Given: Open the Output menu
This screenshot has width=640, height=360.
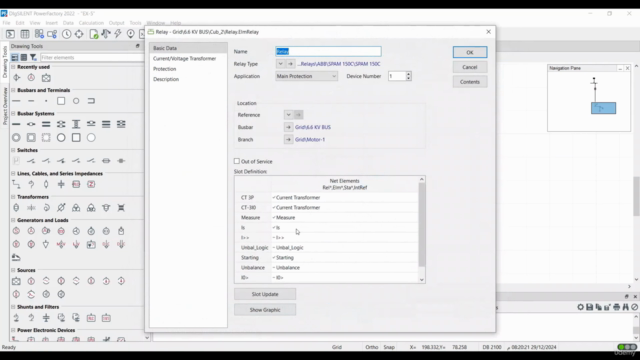Looking at the screenshot, I should pos(116,23).
